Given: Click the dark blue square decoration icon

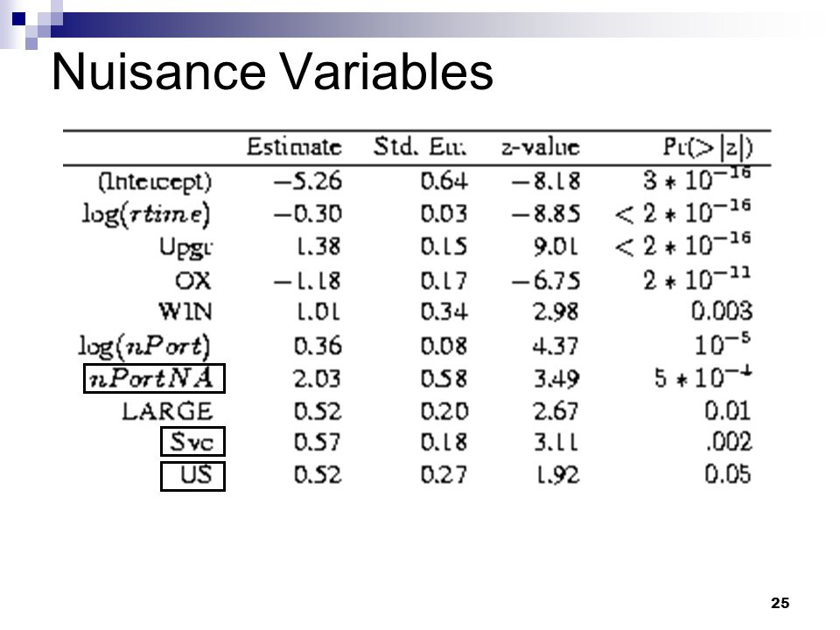Looking at the screenshot, I should tap(18, 18).
